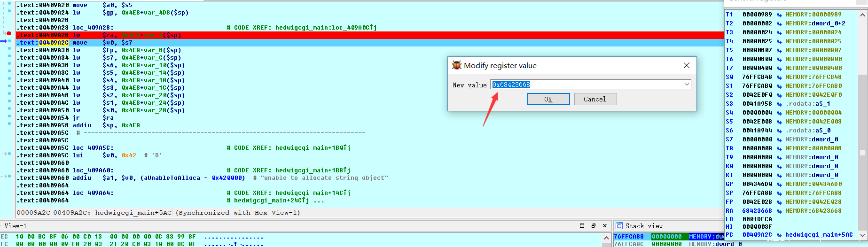The height and width of the screenshot is (247, 868).
Task: Click the jump arrow next to register PC
Action: click(x=780, y=235)
